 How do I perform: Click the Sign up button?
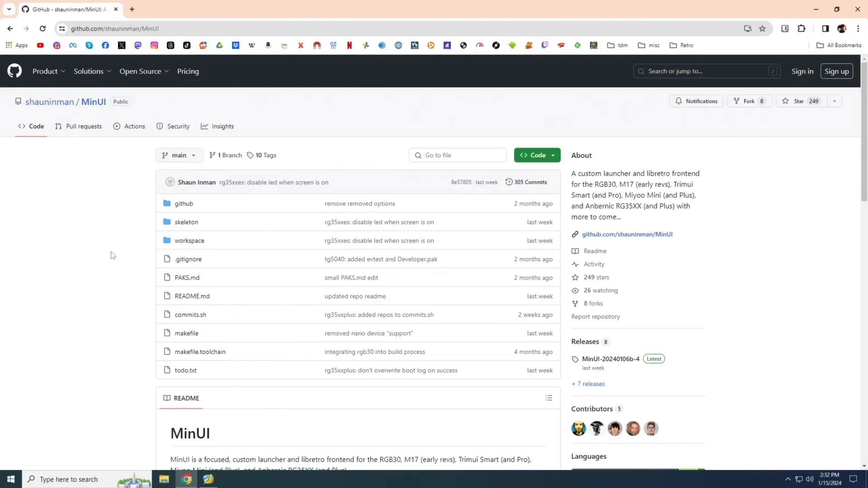click(837, 71)
